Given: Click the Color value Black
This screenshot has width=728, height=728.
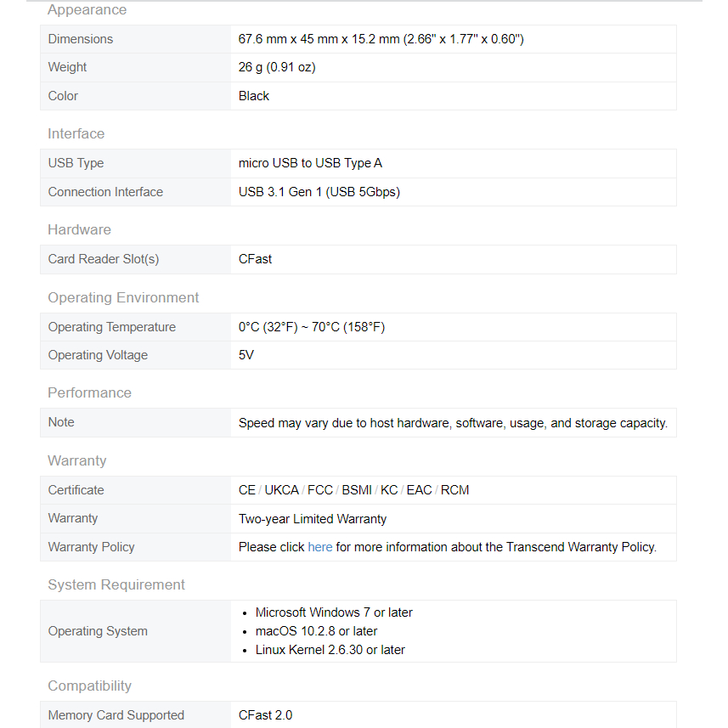Looking at the screenshot, I should pos(254,96).
